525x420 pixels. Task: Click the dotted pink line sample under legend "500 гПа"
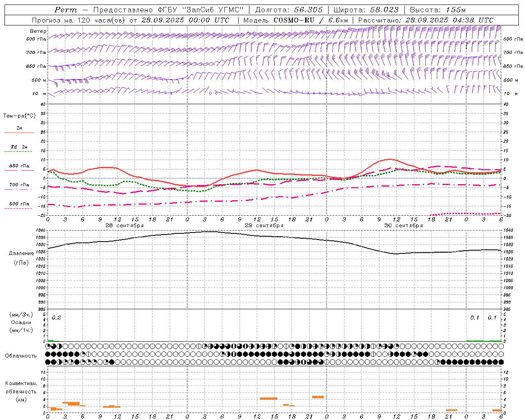pyautogui.click(x=19, y=209)
